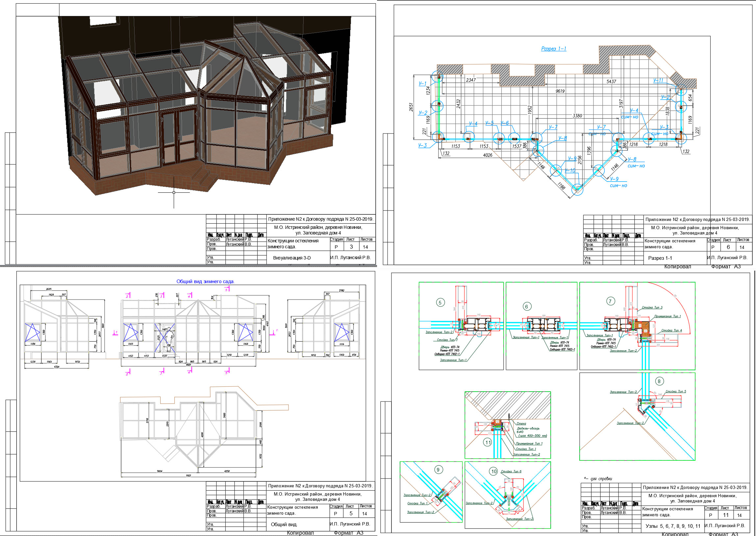Select node callout У-10 on the section plan

(570, 170)
